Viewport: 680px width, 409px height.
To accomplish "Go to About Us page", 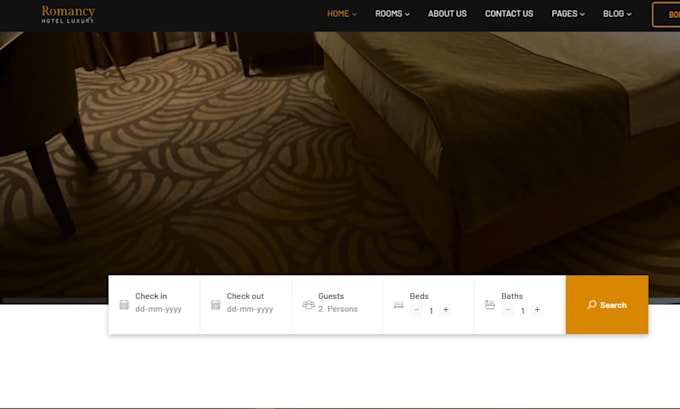I will 447,14.
